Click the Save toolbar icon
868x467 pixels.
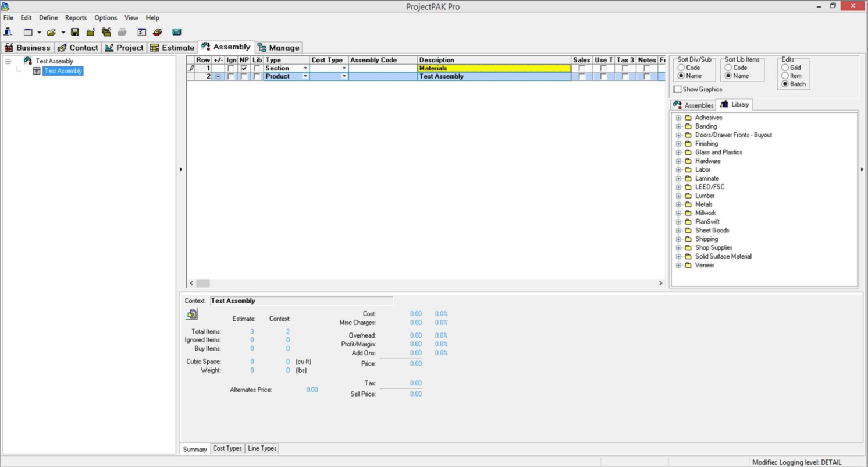[x=74, y=32]
